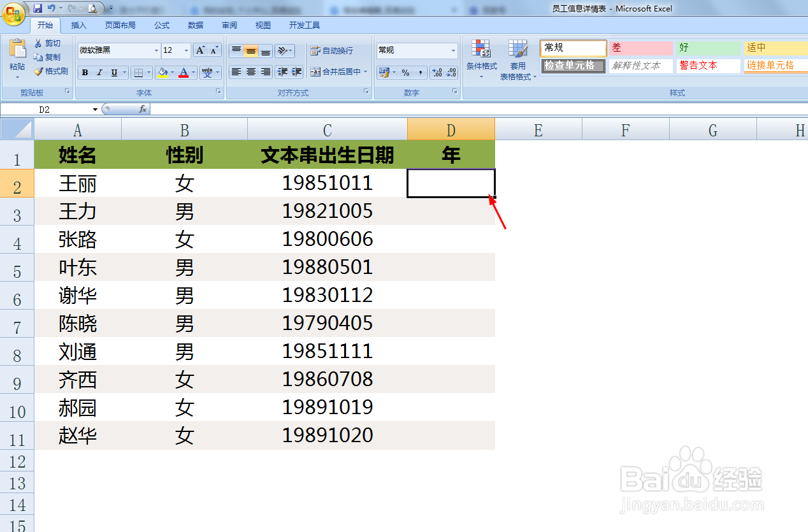Select cell containing 19851011
Screen dimensions: 808x532
pyautogui.click(x=328, y=183)
